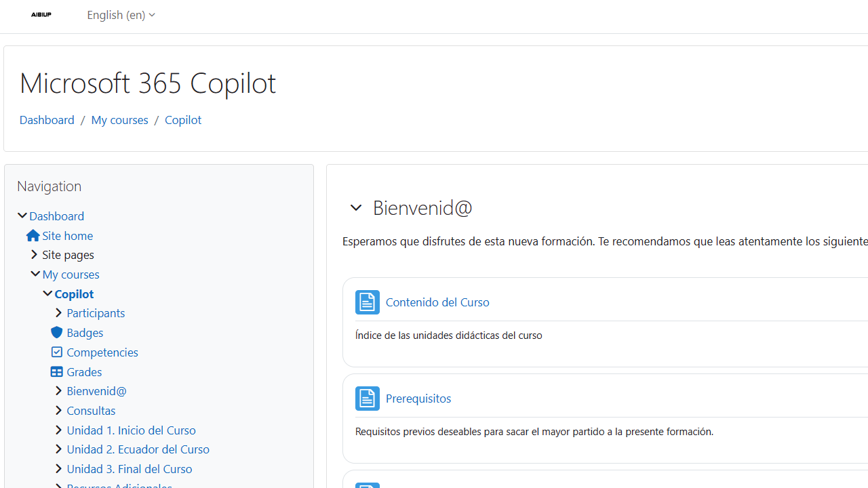The image size is (868, 488).
Task: Collapse the Dashboard navigation node
Action: (x=22, y=216)
